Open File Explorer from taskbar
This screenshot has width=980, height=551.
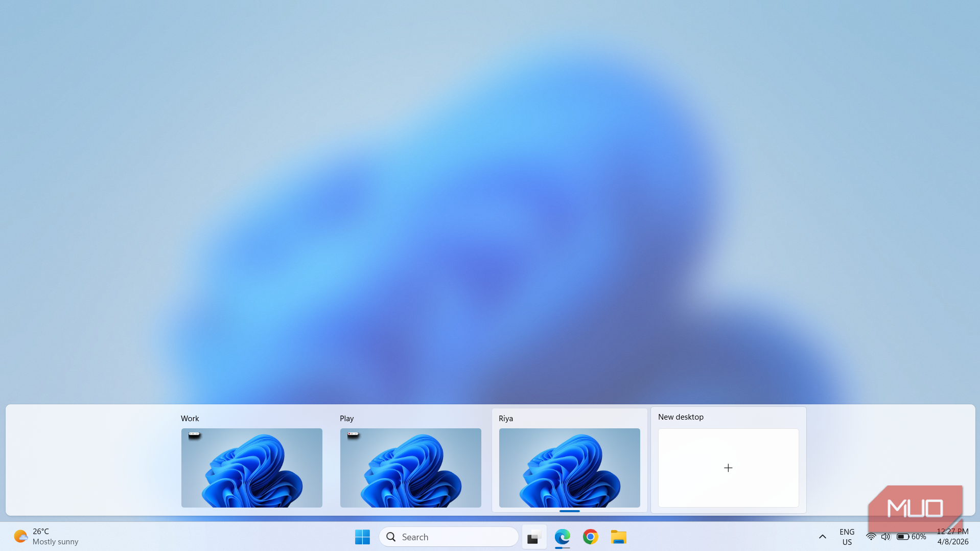coord(618,537)
